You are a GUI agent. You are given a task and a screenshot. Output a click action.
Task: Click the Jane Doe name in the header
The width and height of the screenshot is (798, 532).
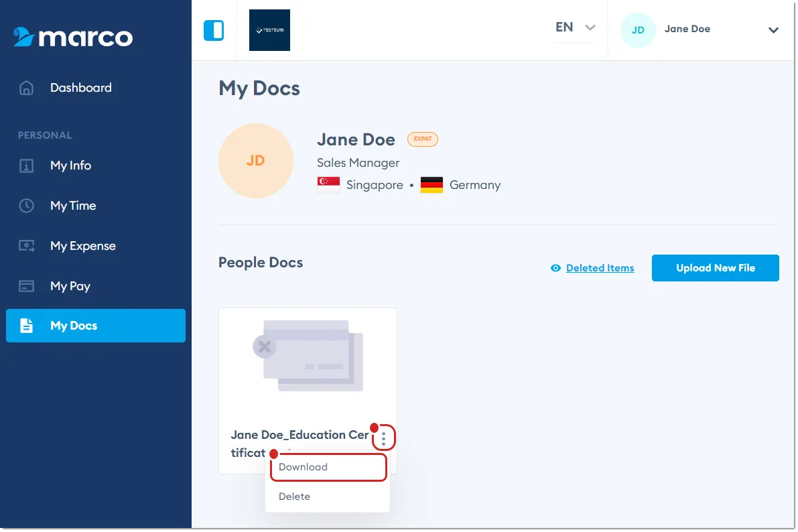tap(687, 29)
